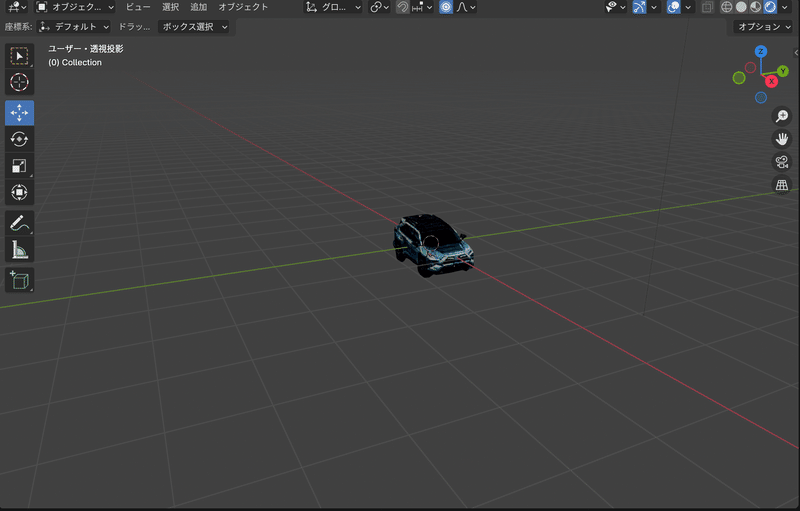Click the negative Y axis green circle

pos(739,78)
